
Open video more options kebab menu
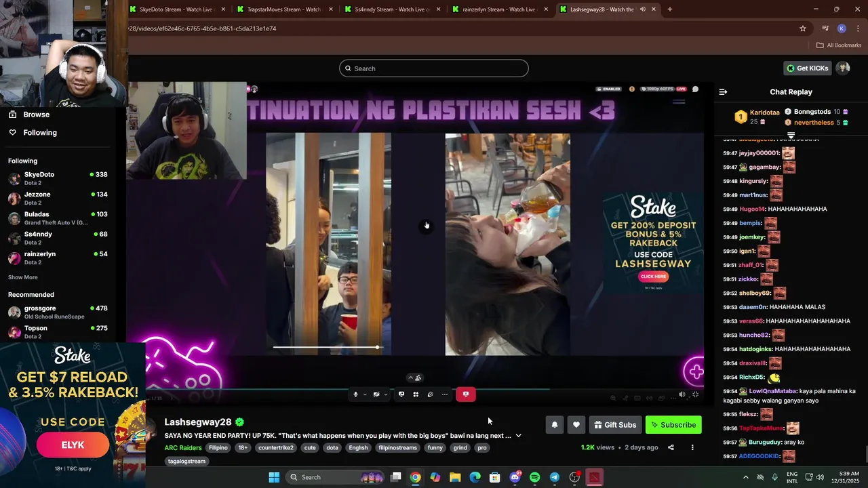click(692, 447)
